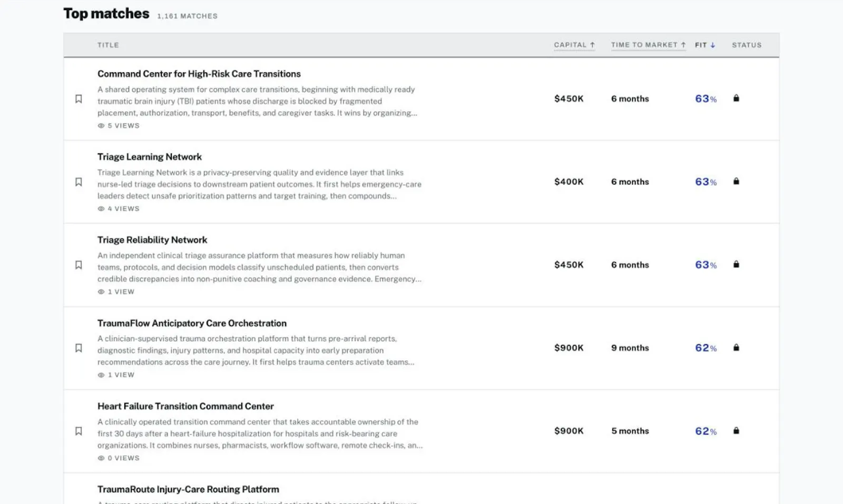Click the Title column header
Screen dimensions: 843x504
point(108,45)
